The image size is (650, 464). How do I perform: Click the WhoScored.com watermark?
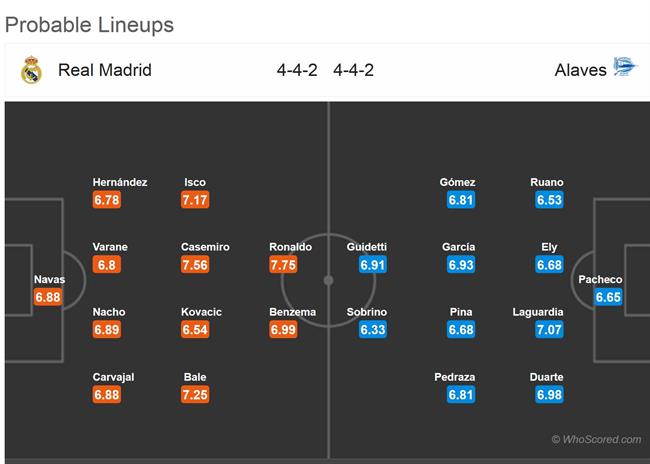[x=597, y=439]
